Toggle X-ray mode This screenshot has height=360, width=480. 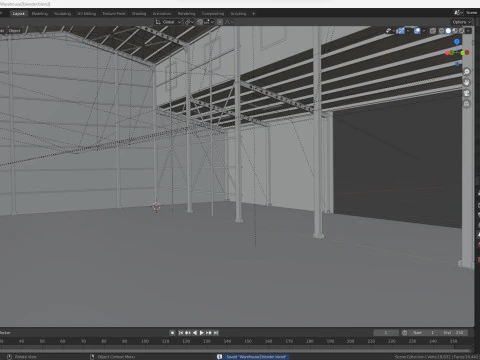pos(433,31)
